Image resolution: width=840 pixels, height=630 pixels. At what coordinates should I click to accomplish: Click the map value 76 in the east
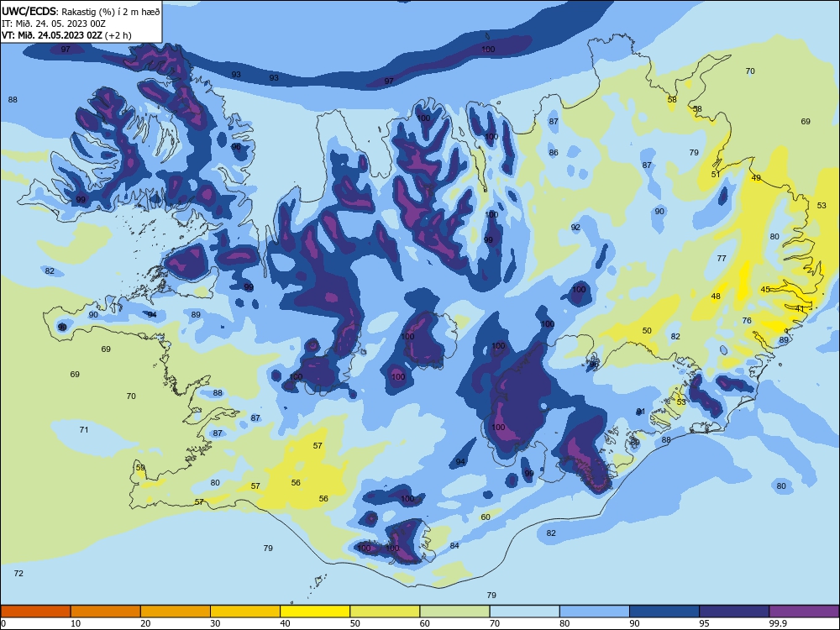[x=747, y=320]
